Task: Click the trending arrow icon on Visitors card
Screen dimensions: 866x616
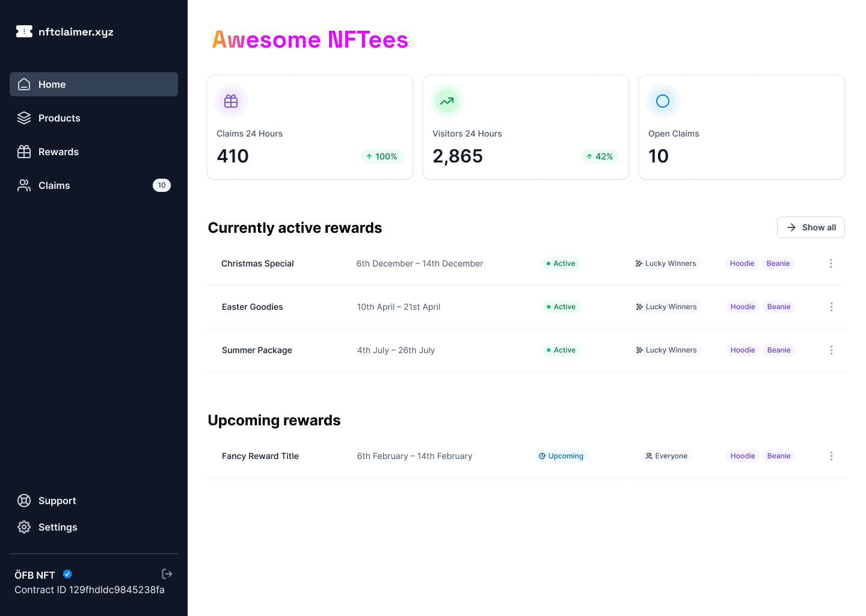Action: pyautogui.click(x=447, y=101)
